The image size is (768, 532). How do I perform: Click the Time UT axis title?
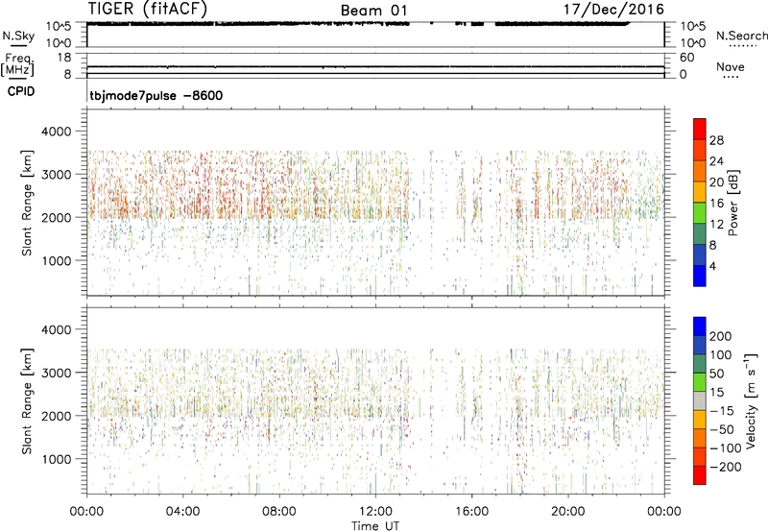pyautogui.click(x=375, y=526)
